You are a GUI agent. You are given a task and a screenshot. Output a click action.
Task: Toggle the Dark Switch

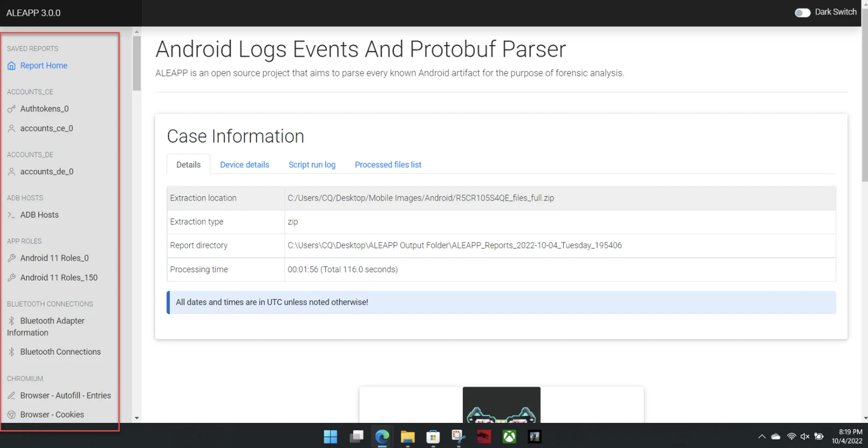[x=802, y=13]
